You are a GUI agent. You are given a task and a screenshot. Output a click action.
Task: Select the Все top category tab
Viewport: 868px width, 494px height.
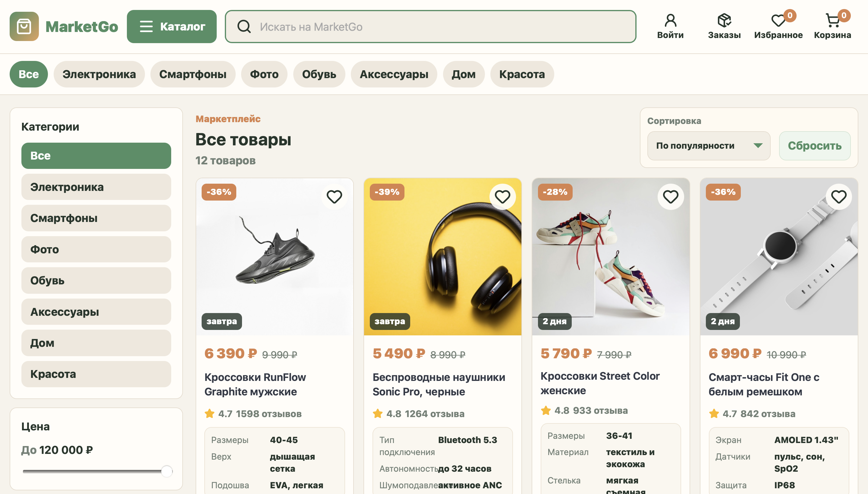[x=28, y=74]
